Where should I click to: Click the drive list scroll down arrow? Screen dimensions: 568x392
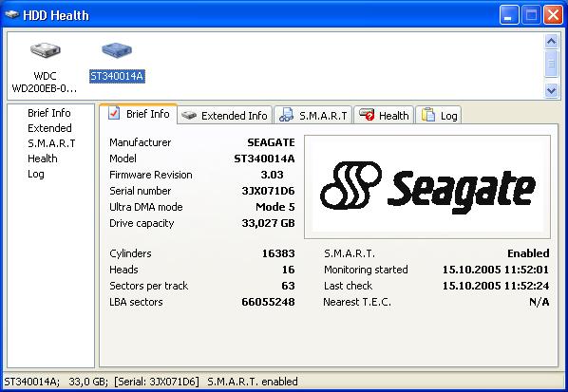coord(551,90)
